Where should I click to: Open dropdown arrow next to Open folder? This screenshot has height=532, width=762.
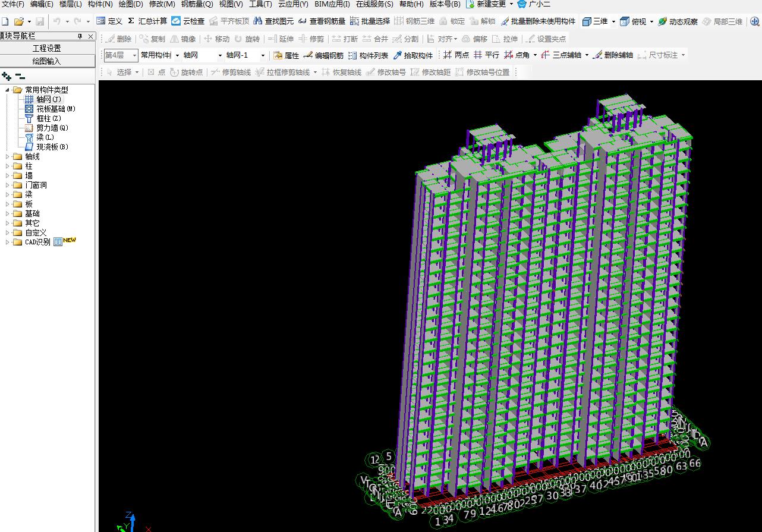29,21
